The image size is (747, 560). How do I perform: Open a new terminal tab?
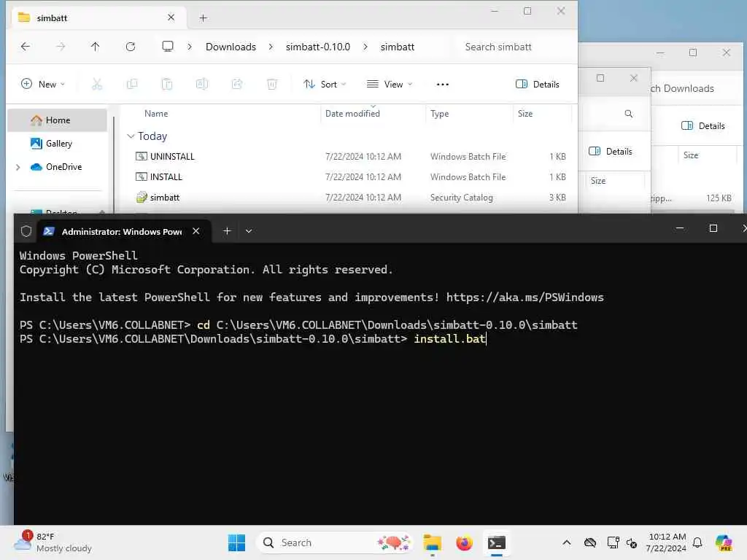click(x=227, y=231)
